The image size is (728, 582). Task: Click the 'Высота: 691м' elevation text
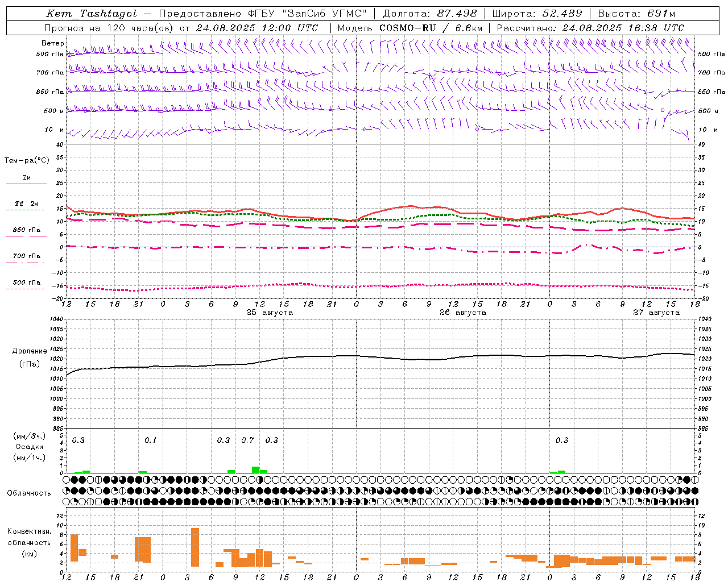click(x=636, y=14)
